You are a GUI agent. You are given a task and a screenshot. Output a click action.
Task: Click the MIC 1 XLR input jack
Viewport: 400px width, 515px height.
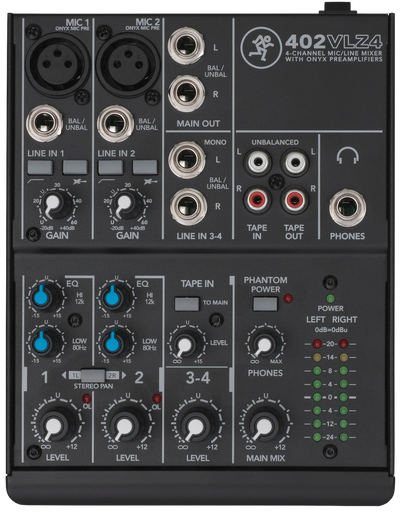[x=58, y=64]
